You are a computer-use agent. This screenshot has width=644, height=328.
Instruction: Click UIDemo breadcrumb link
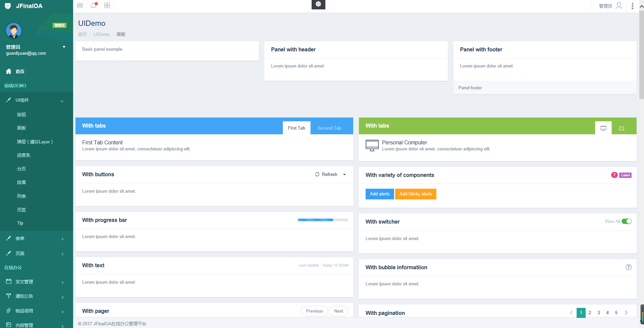[x=102, y=34]
